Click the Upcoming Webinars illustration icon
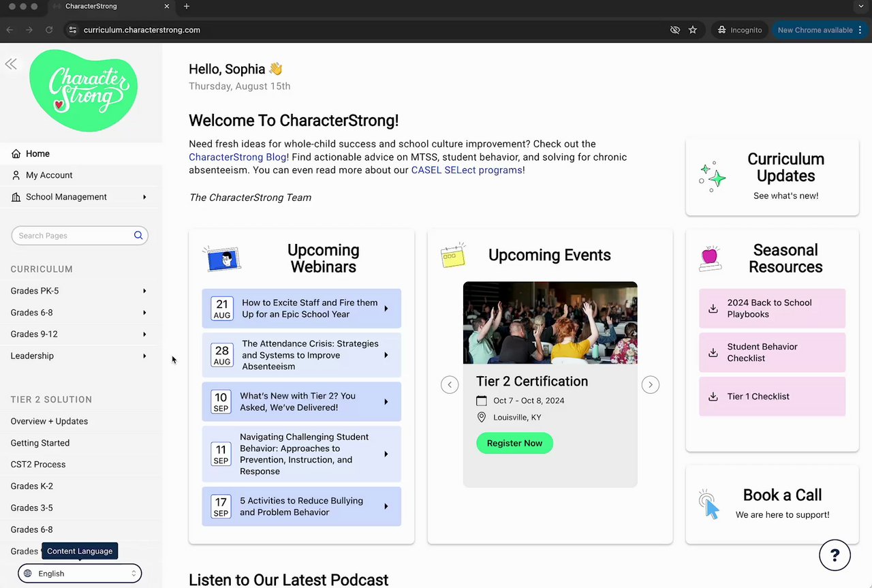The width and height of the screenshot is (872, 588). pos(222,259)
